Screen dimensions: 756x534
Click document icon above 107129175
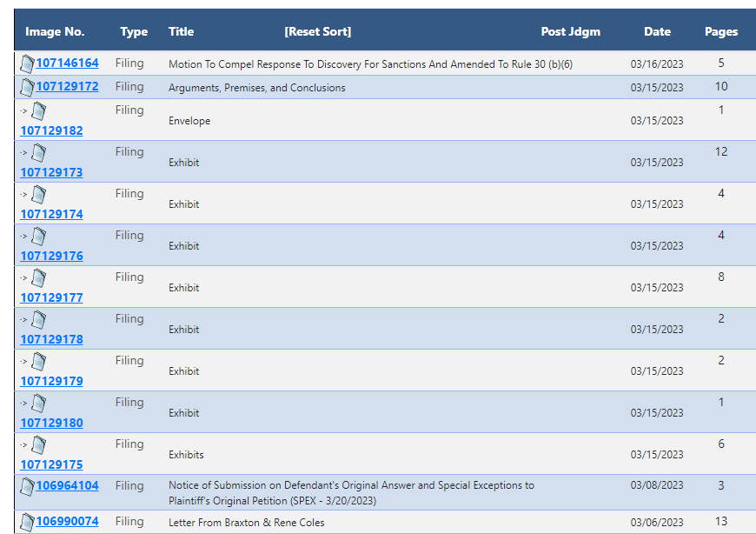pyautogui.click(x=38, y=445)
